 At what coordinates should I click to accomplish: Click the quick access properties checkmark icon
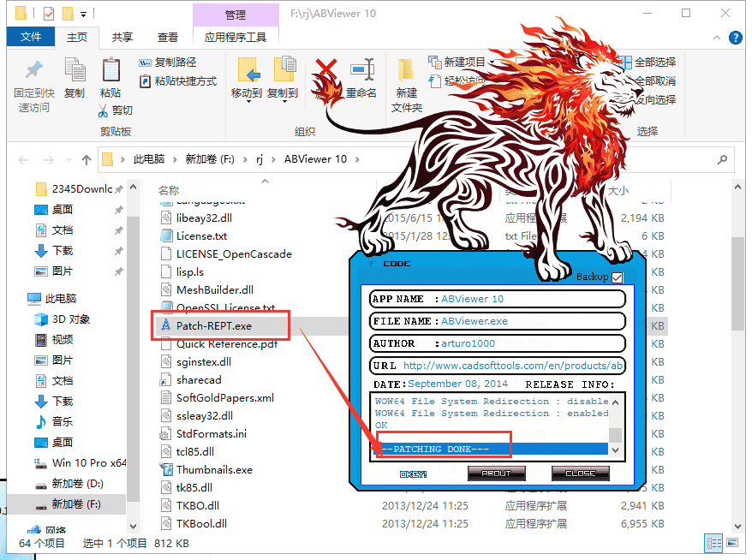(x=49, y=14)
